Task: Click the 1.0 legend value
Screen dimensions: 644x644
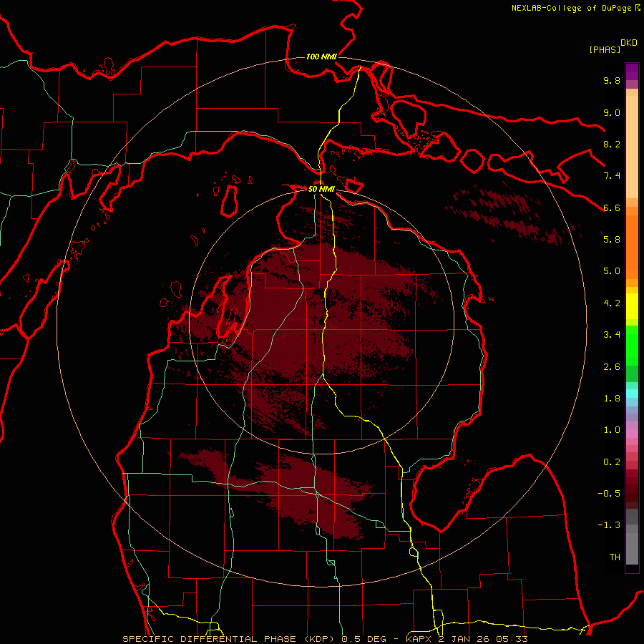Action: [x=612, y=429]
